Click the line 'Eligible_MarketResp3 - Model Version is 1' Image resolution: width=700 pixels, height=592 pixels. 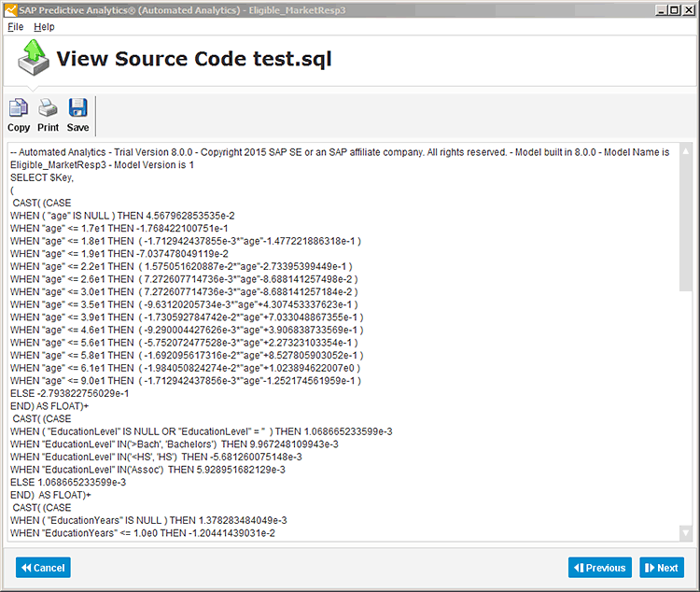pyautogui.click(x=103, y=165)
